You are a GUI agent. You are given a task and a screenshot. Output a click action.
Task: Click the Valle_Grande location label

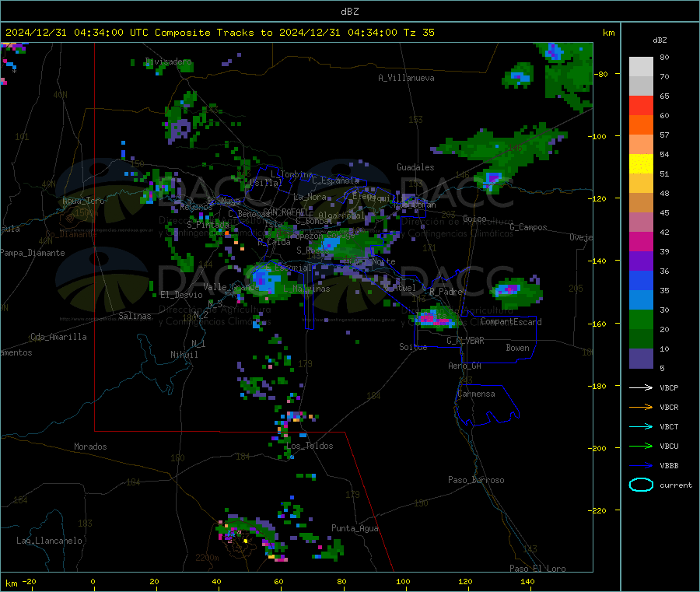[231, 287]
